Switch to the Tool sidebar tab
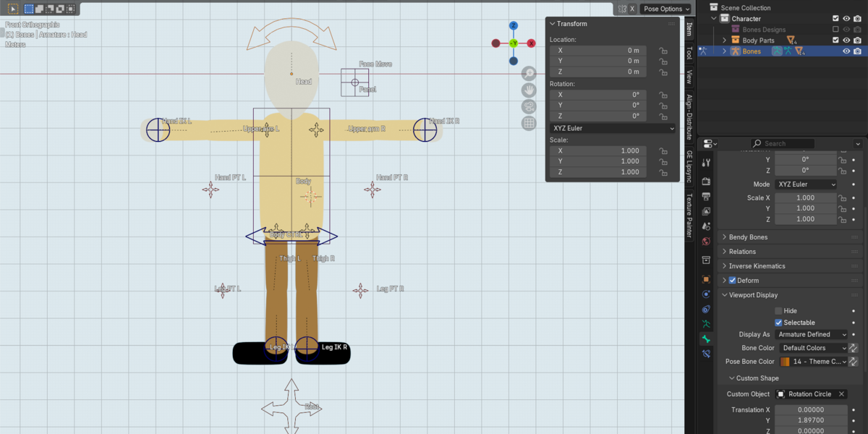This screenshot has width=868, height=434. pyautogui.click(x=689, y=54)
